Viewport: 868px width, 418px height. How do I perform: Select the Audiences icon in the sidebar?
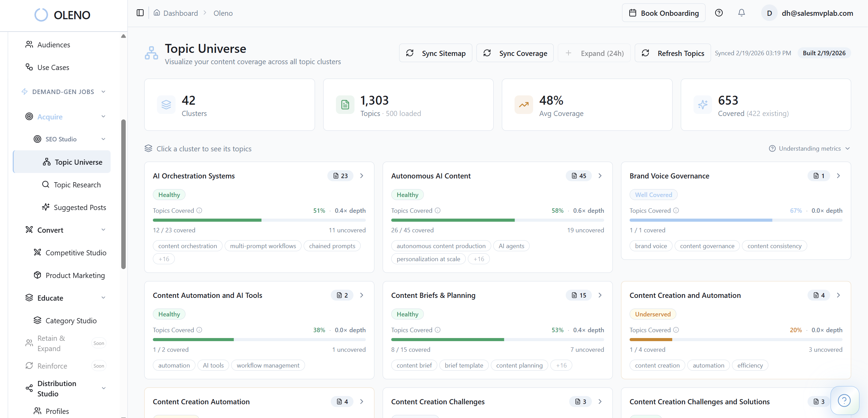point(29,44)
